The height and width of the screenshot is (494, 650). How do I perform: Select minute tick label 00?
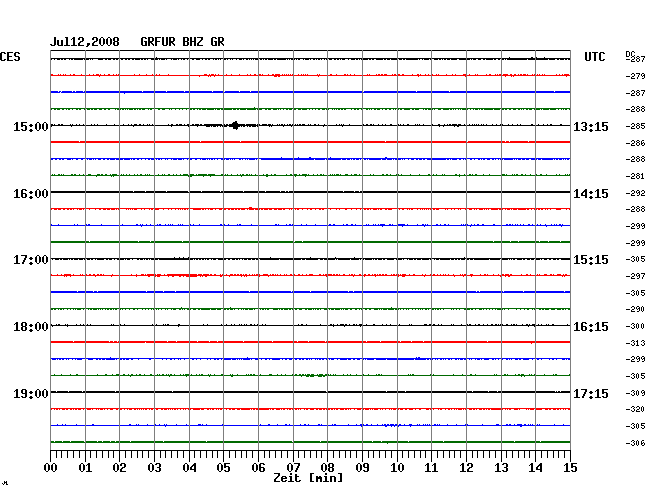point(51,468)
